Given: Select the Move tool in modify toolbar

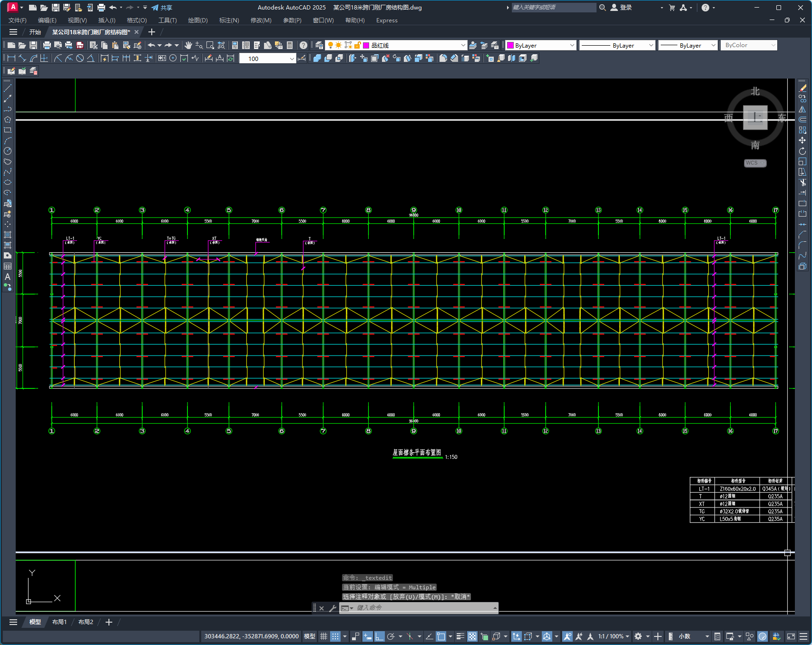Looking at the screenshot, I should [802, 140].
